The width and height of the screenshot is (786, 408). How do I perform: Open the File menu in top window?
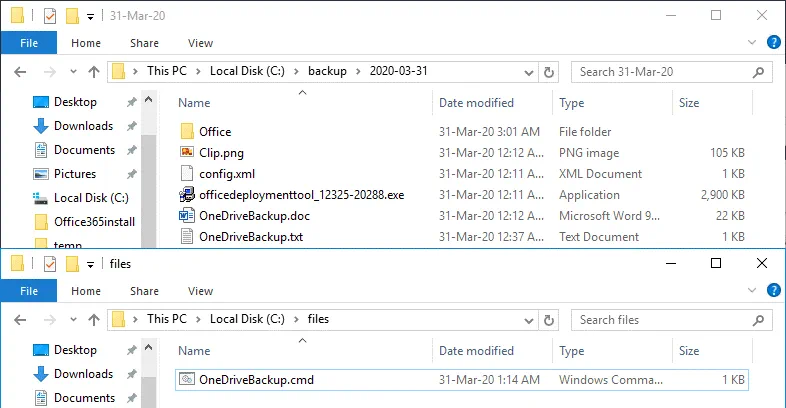pos(29,43)
